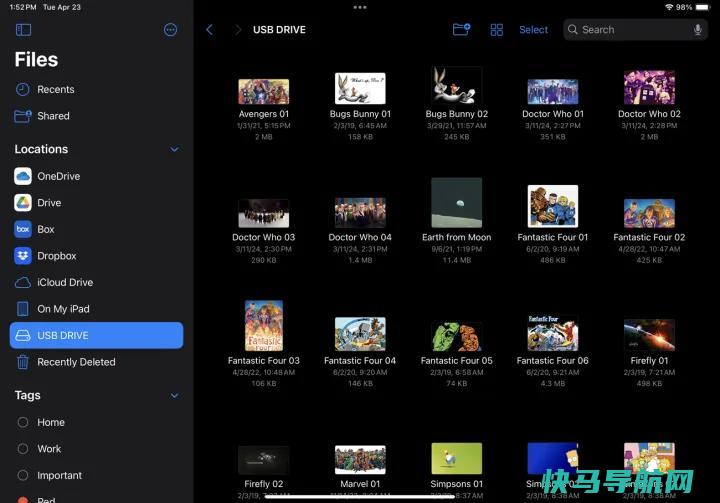Open the Bugs Bunny 01 image

point(360,89)
